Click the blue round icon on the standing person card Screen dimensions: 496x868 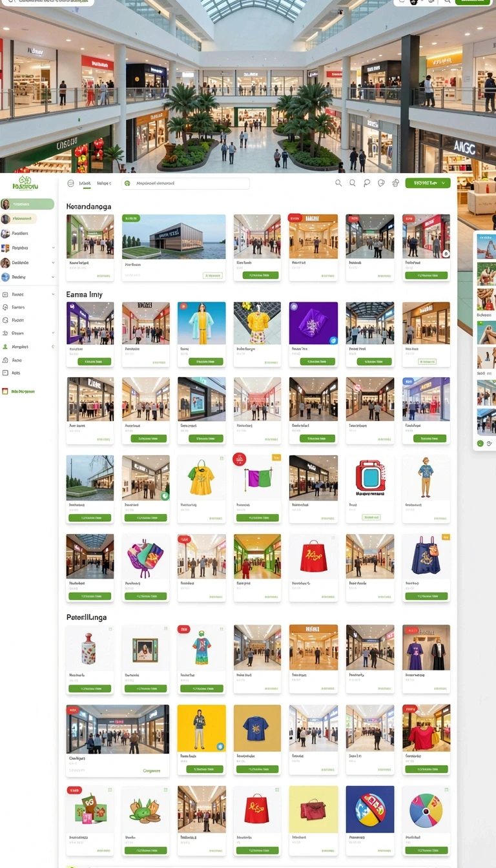pos(221,746)
